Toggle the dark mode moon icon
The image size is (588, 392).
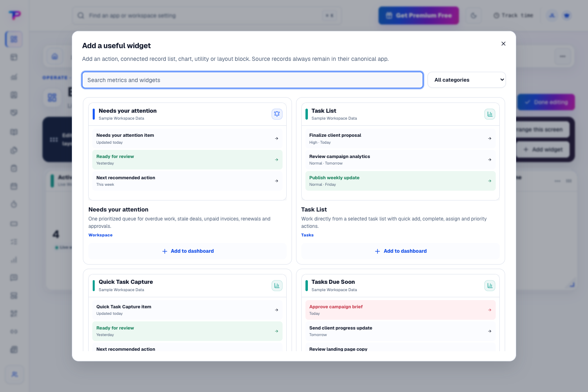coord(474,16)
